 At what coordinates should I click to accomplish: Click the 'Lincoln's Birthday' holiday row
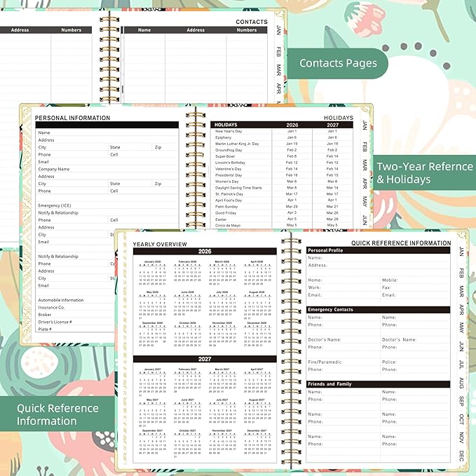pos(282,163)
